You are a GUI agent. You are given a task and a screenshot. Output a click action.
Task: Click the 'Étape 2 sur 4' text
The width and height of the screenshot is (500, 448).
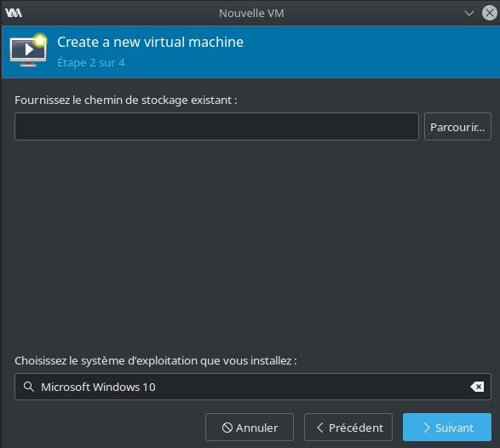[x=91, y=63]
